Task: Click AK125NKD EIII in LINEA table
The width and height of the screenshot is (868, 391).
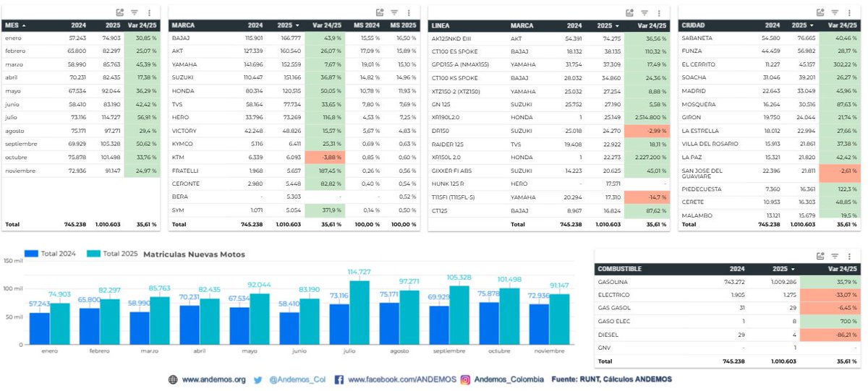Action: tap(450, 38)
